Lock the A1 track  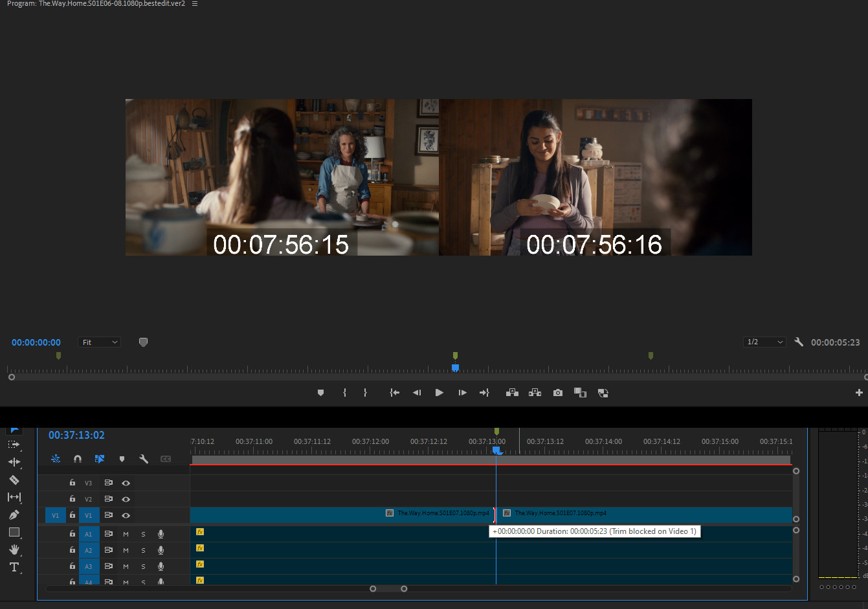[x=72, y=534]
